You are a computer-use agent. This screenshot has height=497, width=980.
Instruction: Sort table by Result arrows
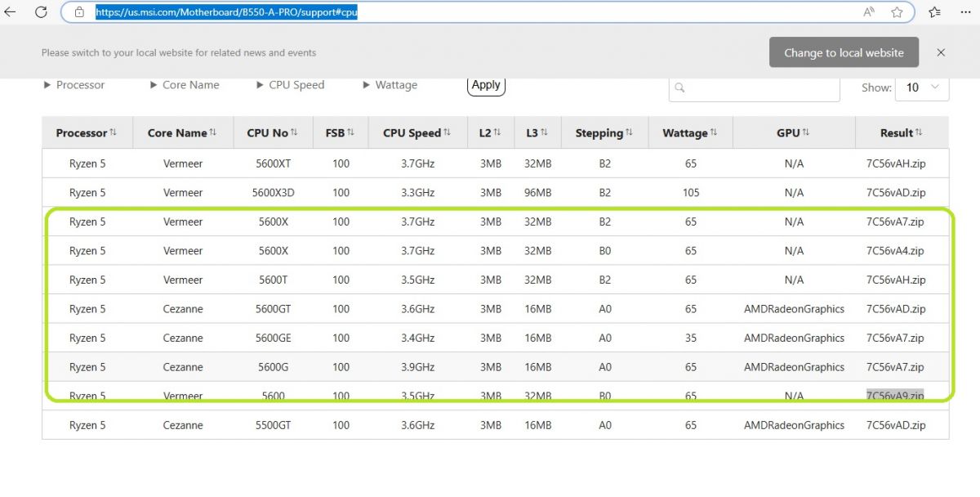pos(919,132)
